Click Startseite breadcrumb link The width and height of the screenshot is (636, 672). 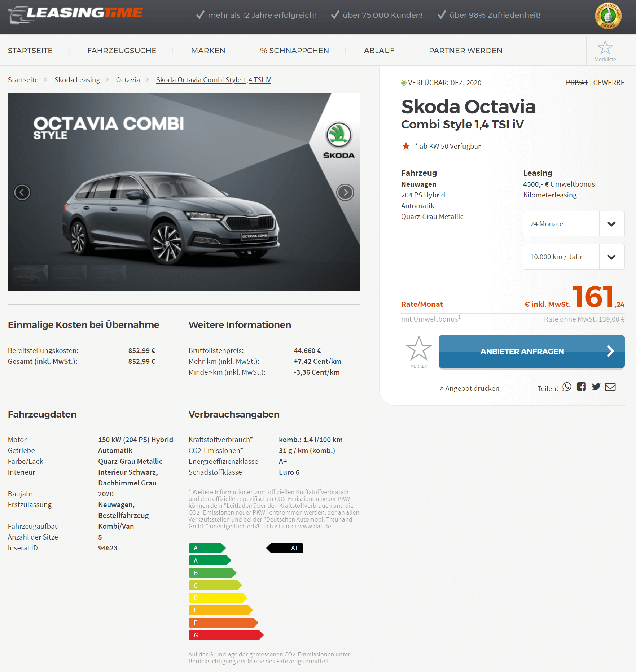23,80
